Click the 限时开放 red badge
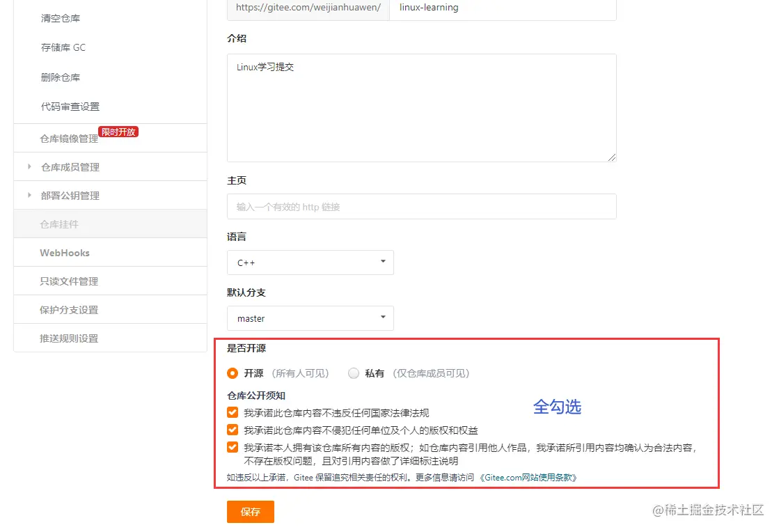 [x=118, y=132]
